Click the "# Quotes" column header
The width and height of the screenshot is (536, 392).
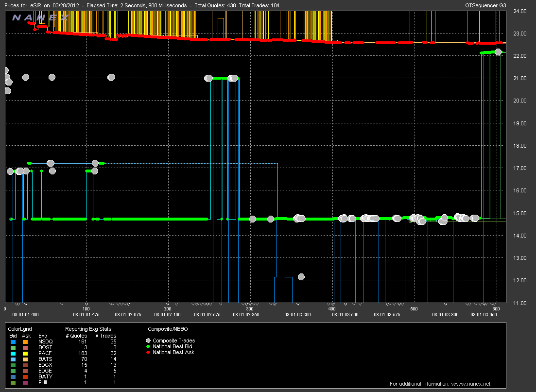(x=76, y=336)
